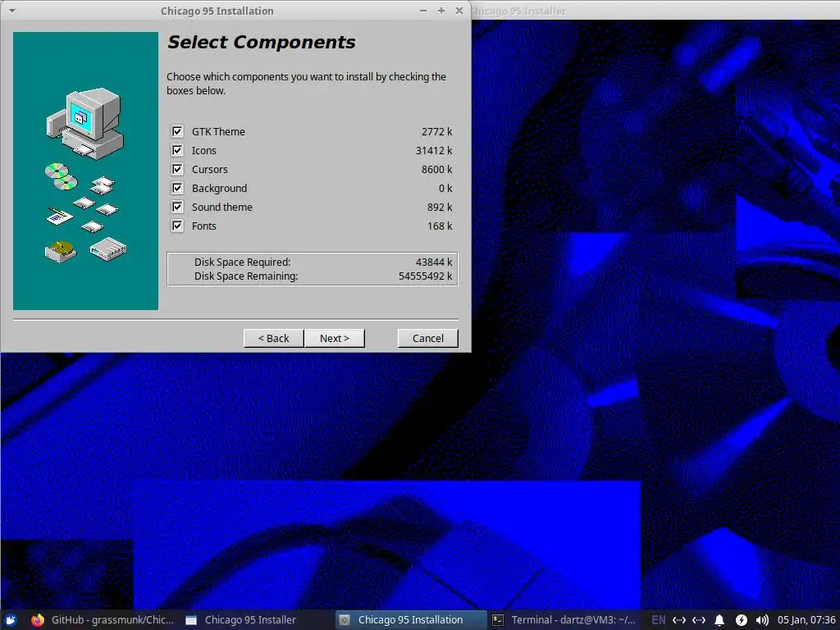This screenshot has height=630, width=840.
Task: Open the volume speaker icon
Action: (x=762, y=620)
